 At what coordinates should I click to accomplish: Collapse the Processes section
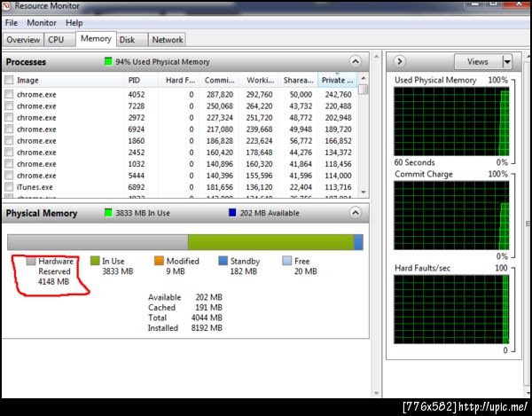coord(356,61)
